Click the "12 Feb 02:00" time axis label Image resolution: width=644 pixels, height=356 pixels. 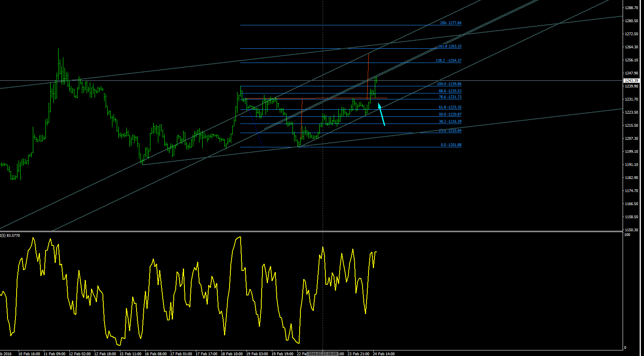tap(80, 354)
